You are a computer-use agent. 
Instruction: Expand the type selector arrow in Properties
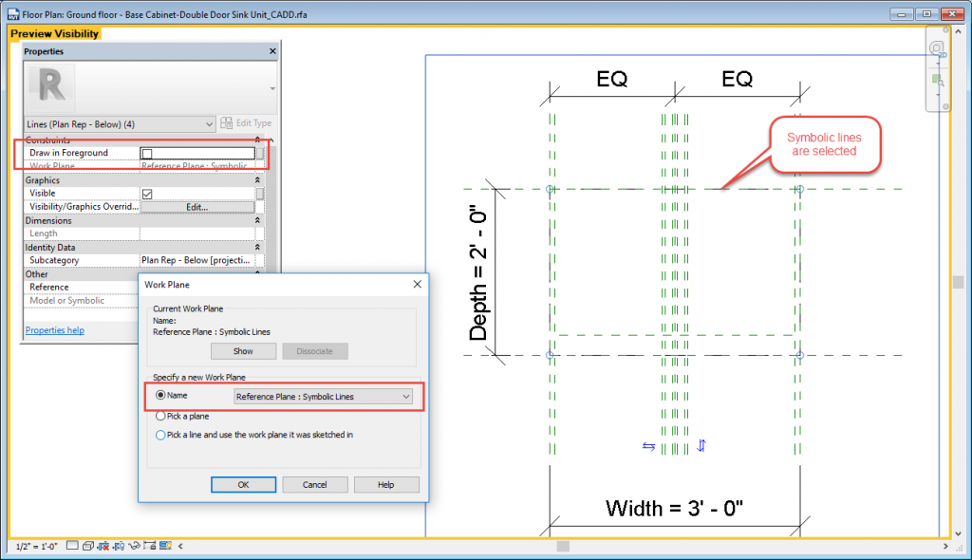272,88
